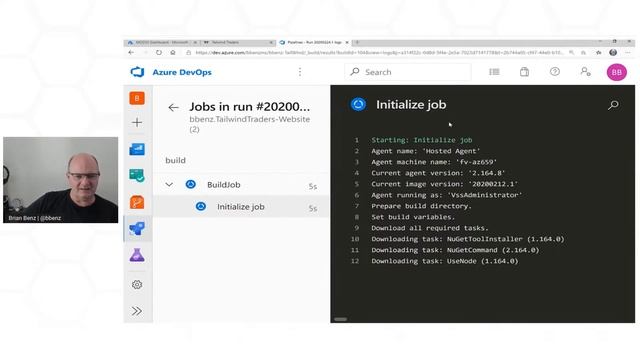Select the Pipelines Run browser tab
The image size is (640, 360).
click(313, 42)
